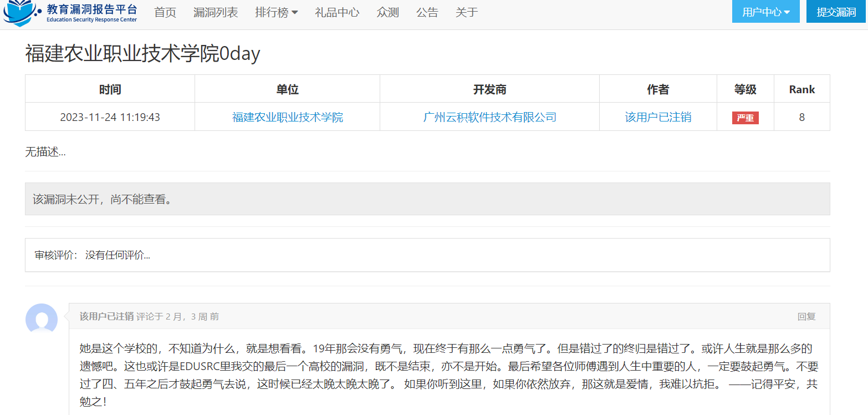Click the comment time 评论于 2 月, 3 周 前
Viewport: 868px width, 415px height.
(x=177, y=316)
